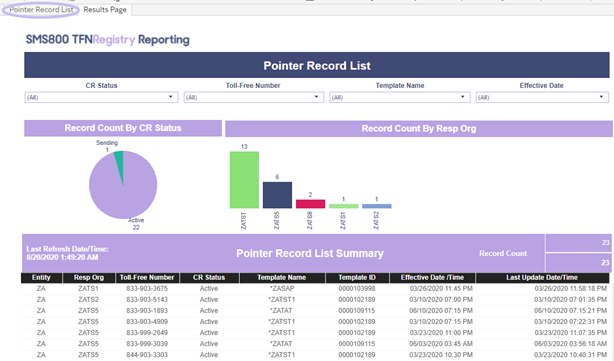The width and height of the screenshot is (614, 361).
Task: Expand the Effective Date filter dropdown
Action: (x=542, y=97)
